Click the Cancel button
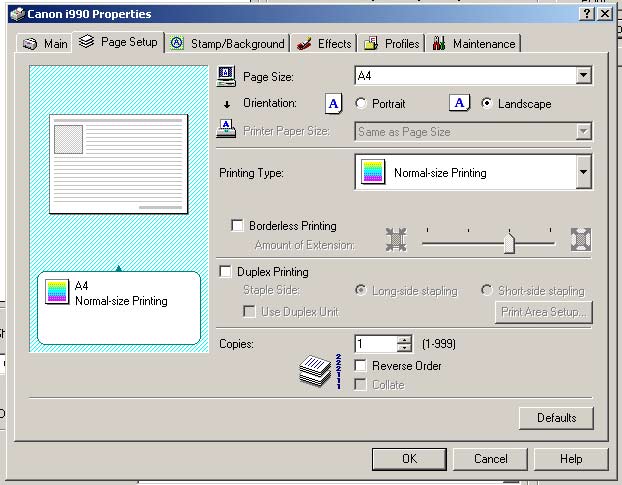The width and height of the screenshot is (622, 485). click(x=490, y=459)
